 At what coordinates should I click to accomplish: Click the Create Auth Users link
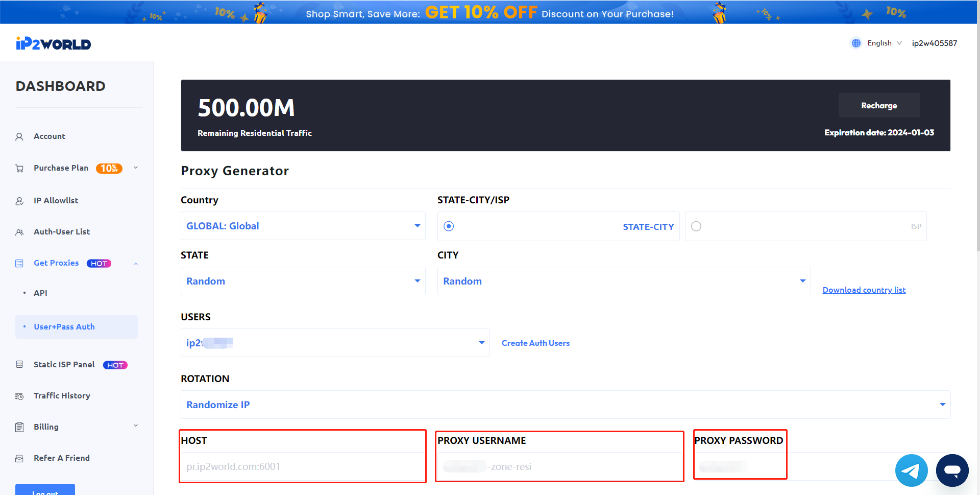(x=535, y=343)
